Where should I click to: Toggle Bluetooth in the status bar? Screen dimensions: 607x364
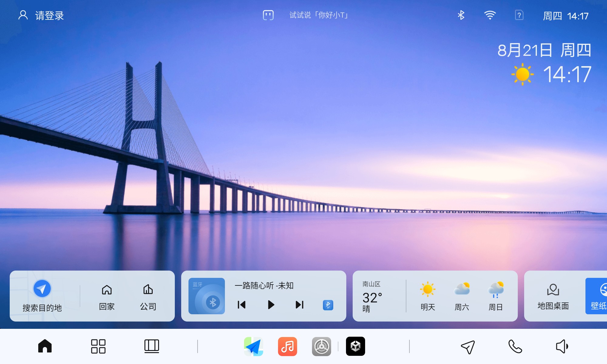click(x=461, y=15)
